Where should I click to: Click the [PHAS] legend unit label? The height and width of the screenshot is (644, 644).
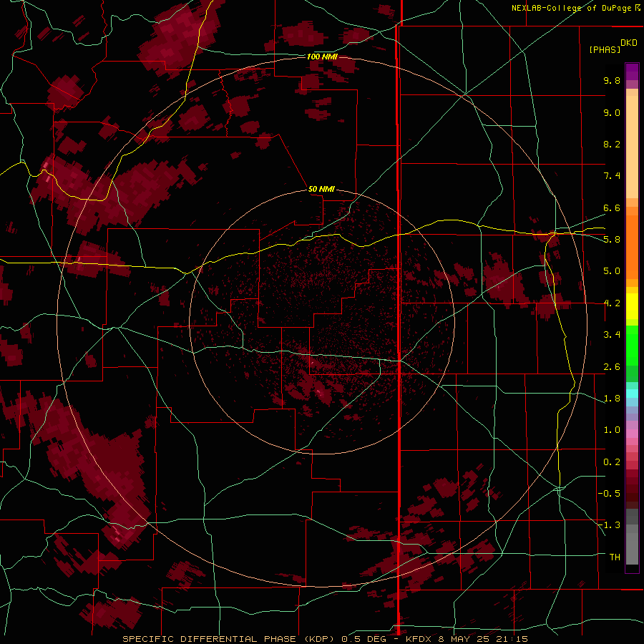click(605, 49)
